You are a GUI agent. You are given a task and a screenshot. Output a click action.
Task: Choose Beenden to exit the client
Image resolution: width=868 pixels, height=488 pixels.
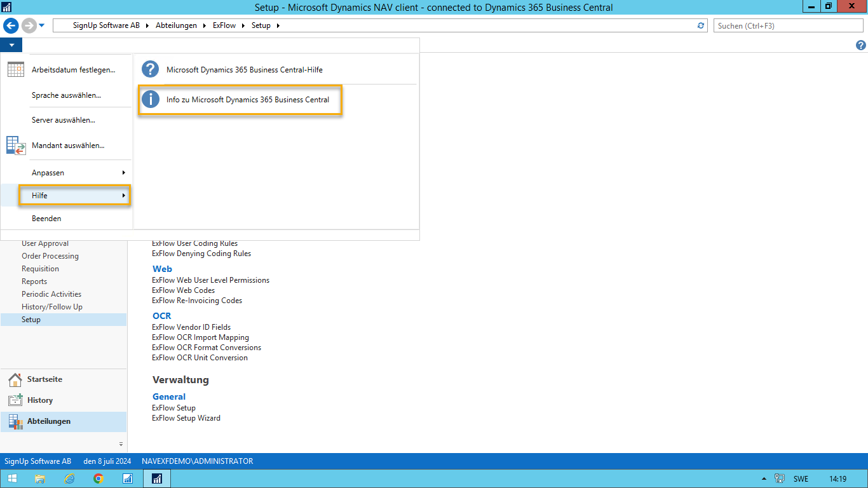pyautogui.click(x=46, y=219)
